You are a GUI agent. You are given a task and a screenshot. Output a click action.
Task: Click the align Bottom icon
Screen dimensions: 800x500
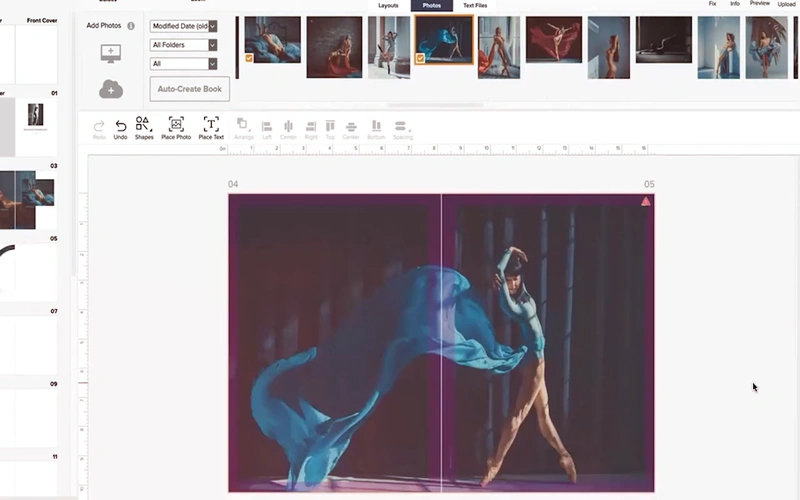coord(376,126)
